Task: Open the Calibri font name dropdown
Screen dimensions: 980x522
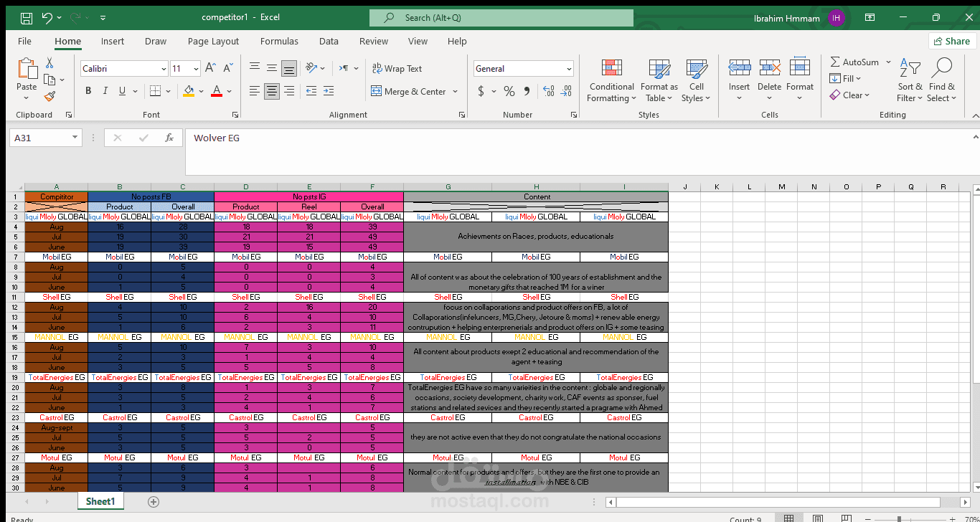Action: click(164, 69)
